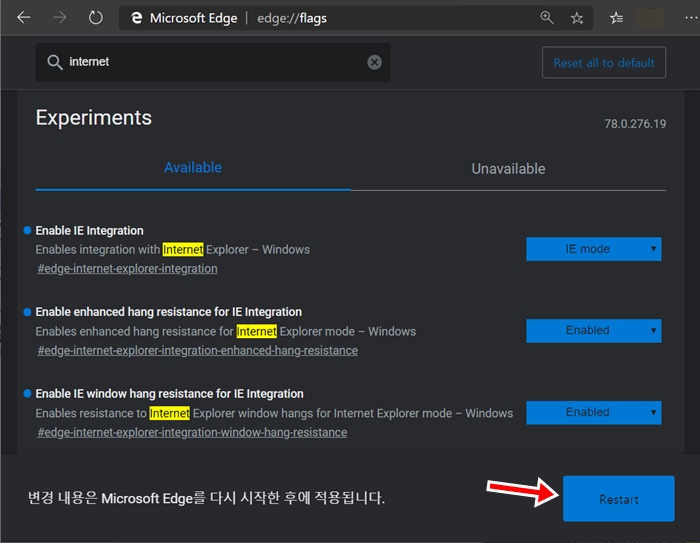Screen dimensions: 700x543
Task: Open the profile avatar in the toolbar
Action: click(x=650, y=18)
